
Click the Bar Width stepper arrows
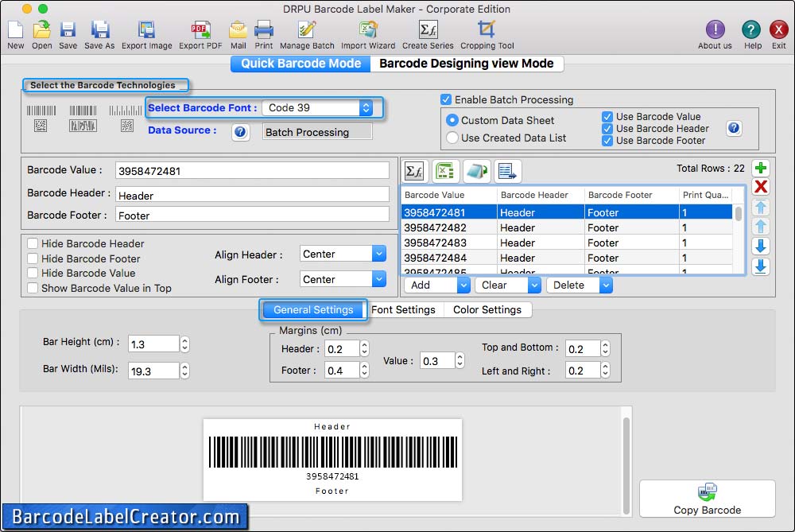[185, 371]
